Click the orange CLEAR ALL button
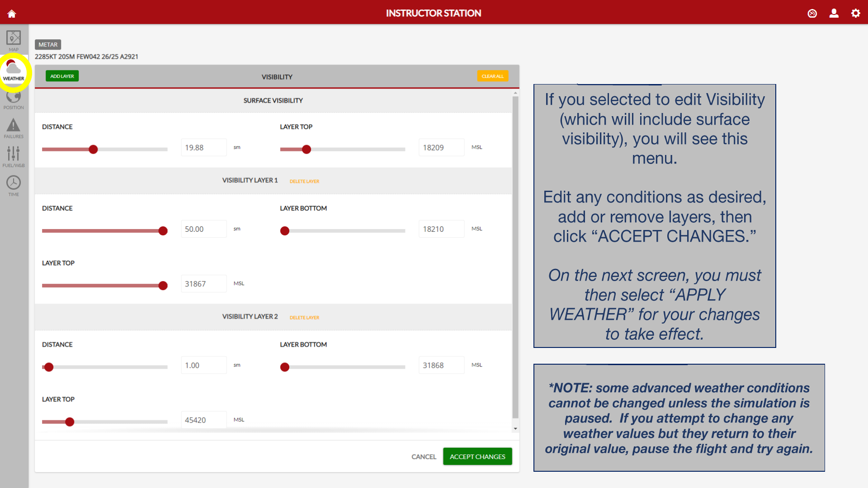The width and height of the screenshot is (868, 488). coord(492,76)
